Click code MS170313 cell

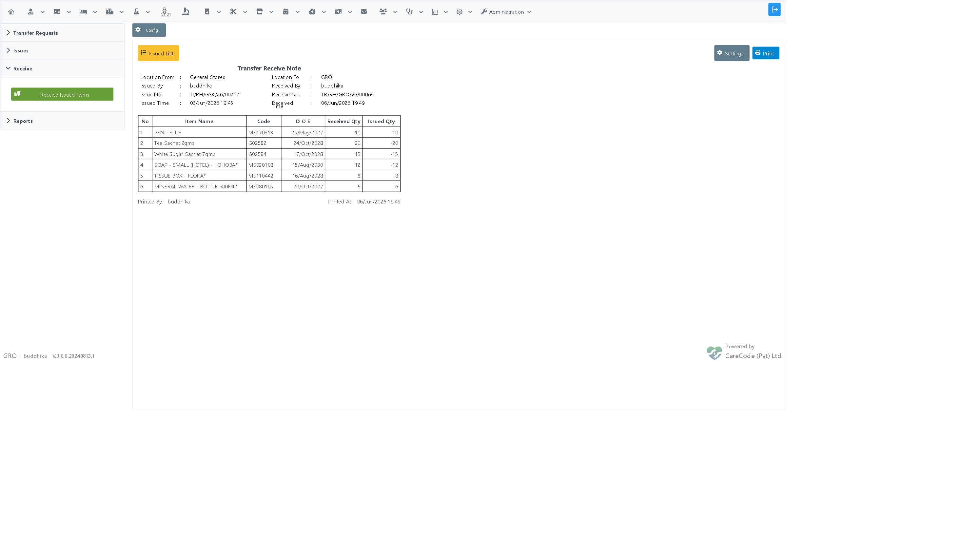coord(263,132)
